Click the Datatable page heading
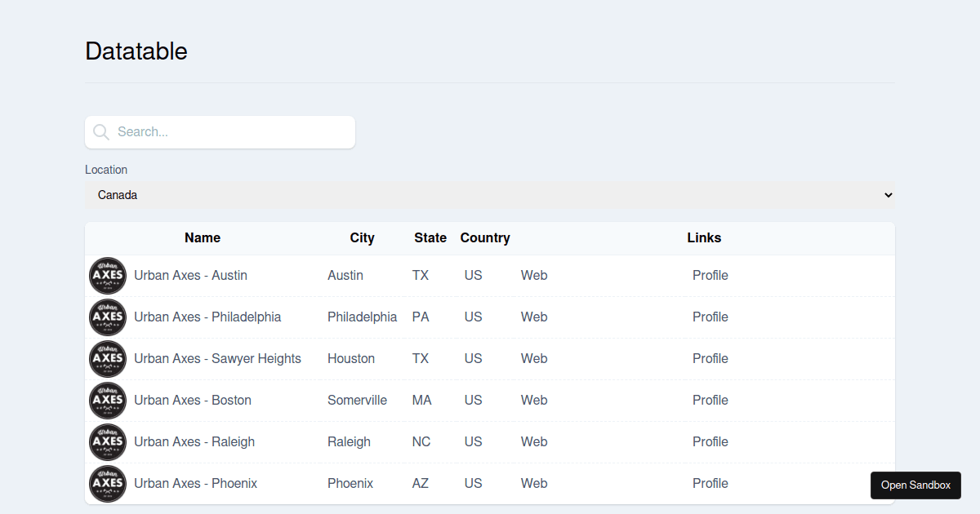980x514 pixels. 136,51
